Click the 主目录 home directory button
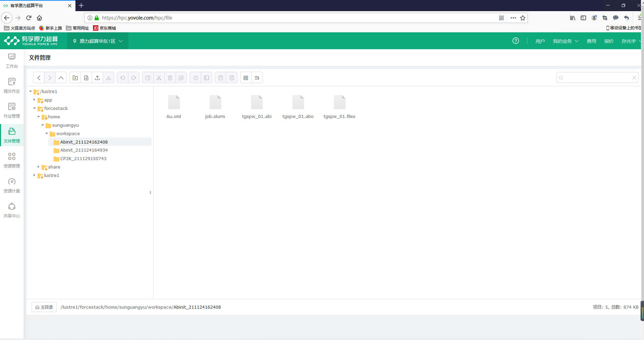This screenshot has width=644, height=340. [44, 307]
